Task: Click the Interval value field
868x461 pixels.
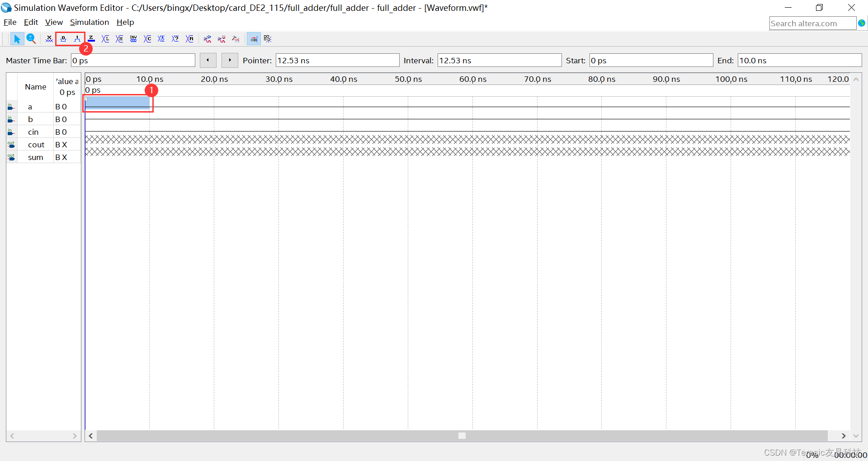Action: pyautogui.click(x=500, y=61)
